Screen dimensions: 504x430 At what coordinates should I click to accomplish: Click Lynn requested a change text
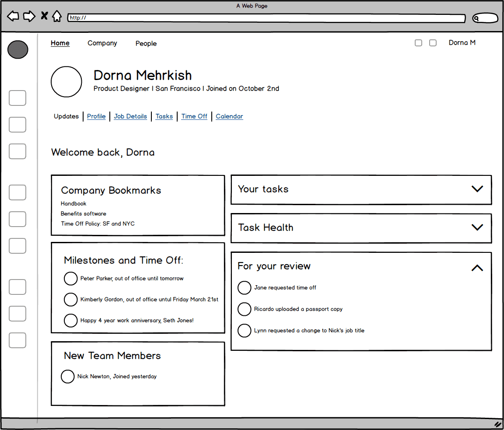(309, 330)
